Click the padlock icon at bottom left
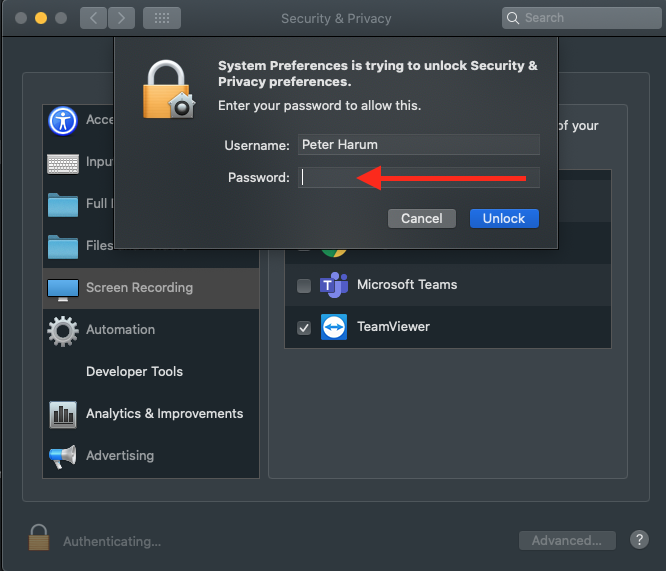Screen dimensions: 666x571 pos(39,539)
